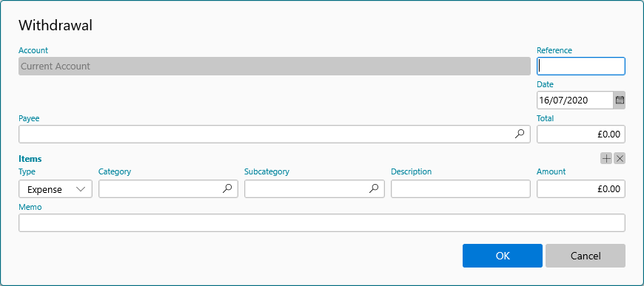
Task: Click the Memo label
Action: (x=30, y=207)
